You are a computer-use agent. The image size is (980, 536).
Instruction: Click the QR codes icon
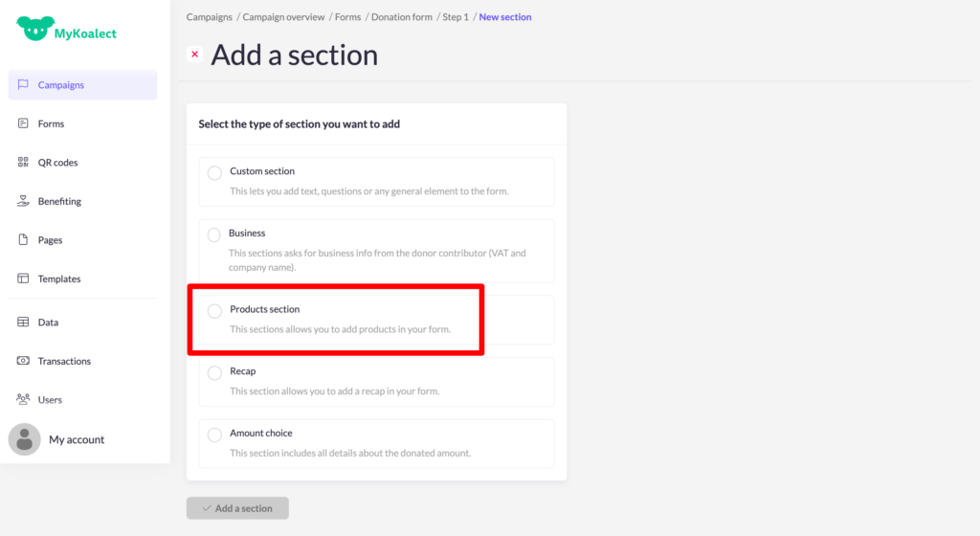tap(23, 163)
